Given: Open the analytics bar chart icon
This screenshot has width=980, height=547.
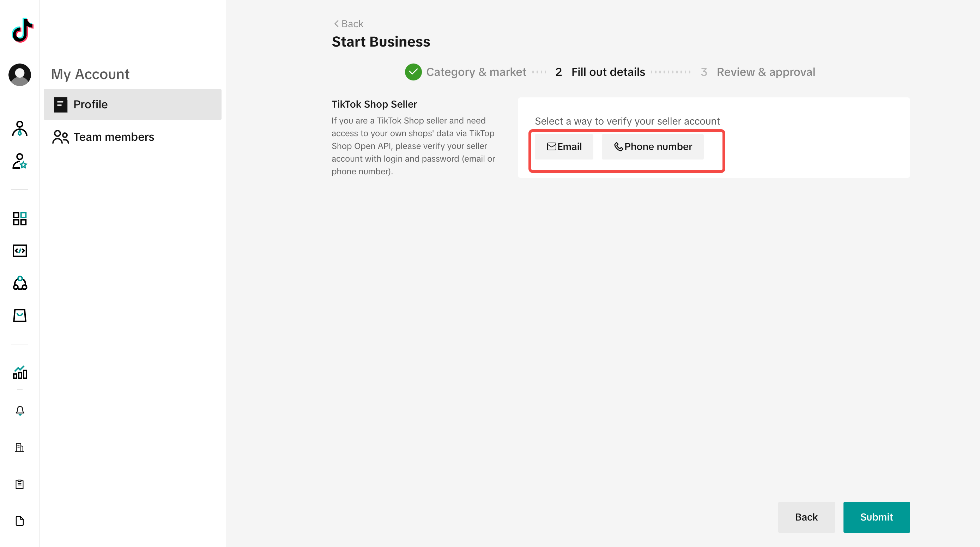Looking at the screenshot, I should (x=20, y=373).
